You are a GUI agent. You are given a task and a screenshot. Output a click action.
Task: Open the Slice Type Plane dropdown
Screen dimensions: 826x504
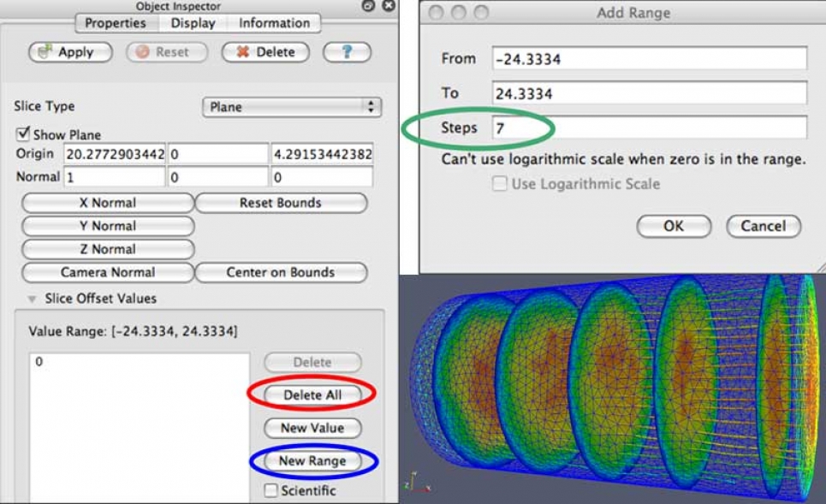pyautogui.click(x=291, y=107)
